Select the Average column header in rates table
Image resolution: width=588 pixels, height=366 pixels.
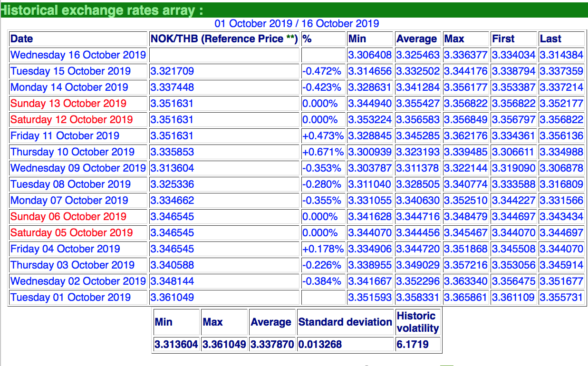point(416,39)
